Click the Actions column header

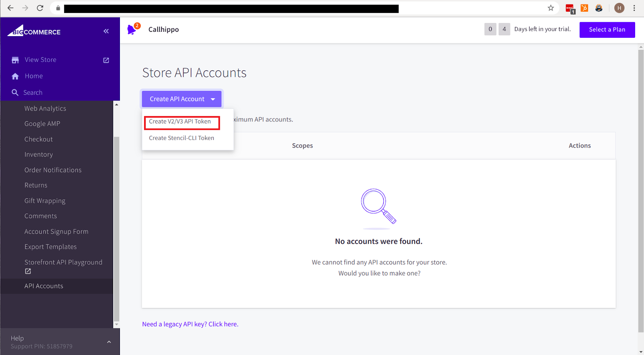pyautogui.click(x=580, y=146)
